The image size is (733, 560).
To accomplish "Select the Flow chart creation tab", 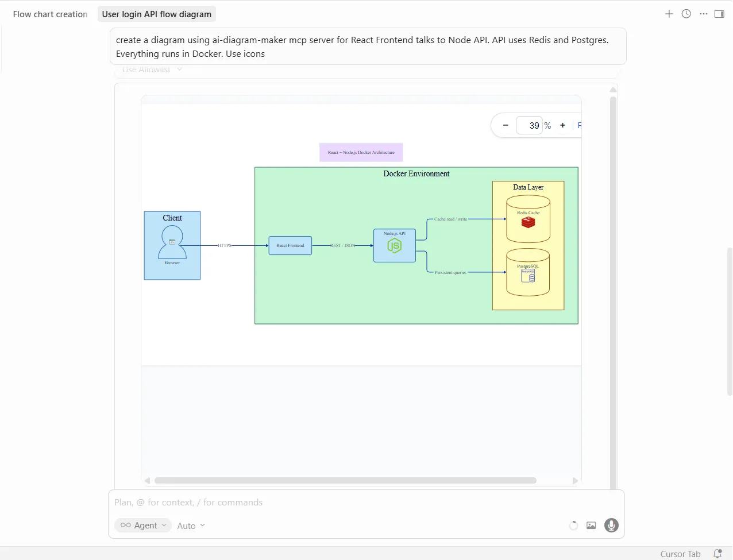I will point(50,14).
